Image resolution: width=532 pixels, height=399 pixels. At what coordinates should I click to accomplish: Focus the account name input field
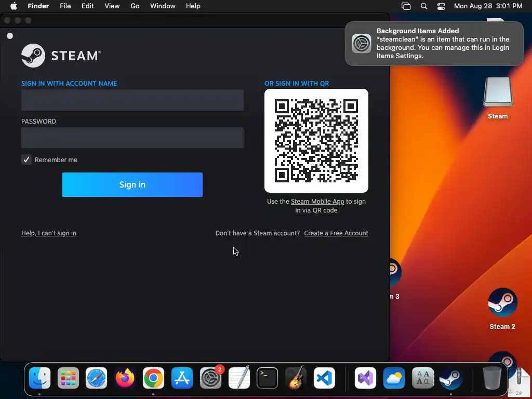pos(132,100)
